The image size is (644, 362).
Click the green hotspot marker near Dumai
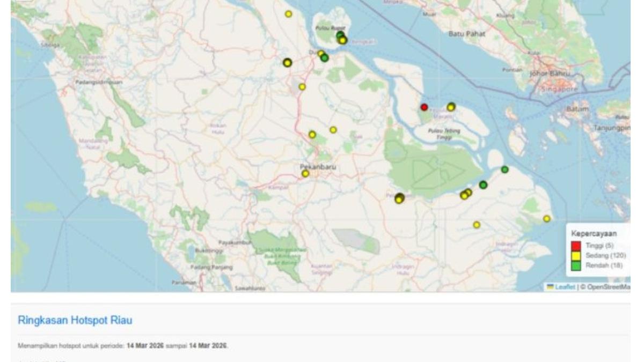pos(325,58)
